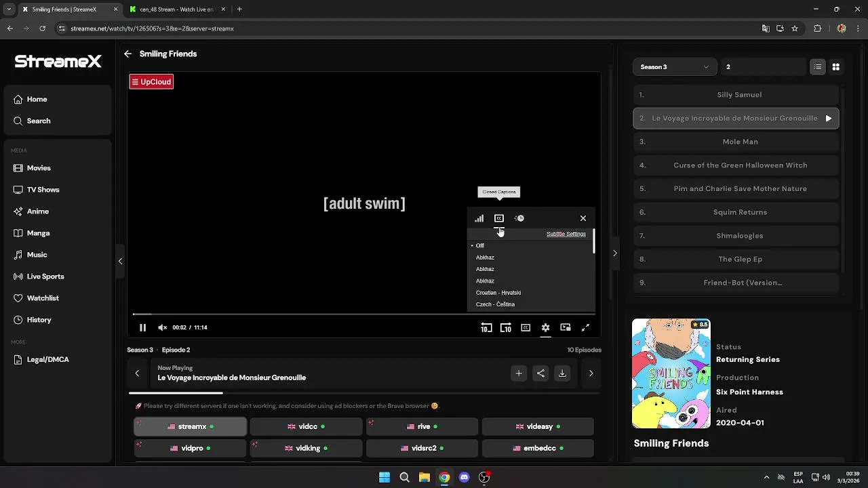Switch to videasy server
This screenshot has height=488, width=868.
(538, 427)
